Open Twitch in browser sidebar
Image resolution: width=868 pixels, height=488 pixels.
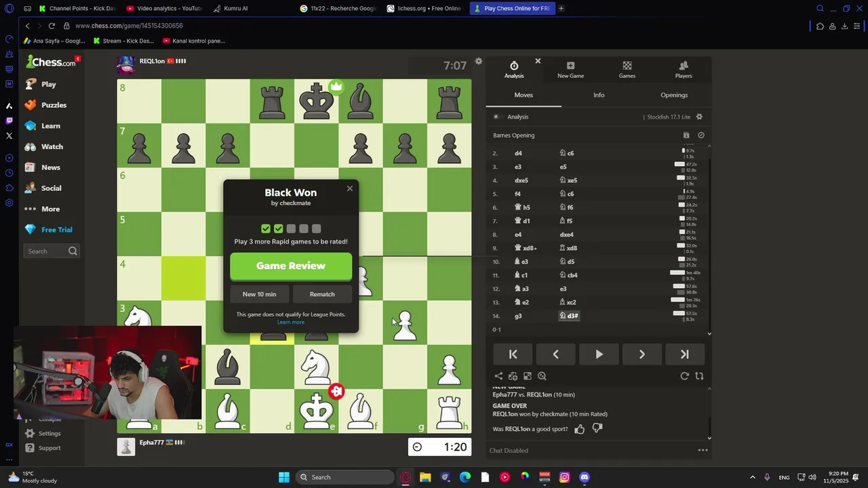pyautogui.click(x=9, y=121)
